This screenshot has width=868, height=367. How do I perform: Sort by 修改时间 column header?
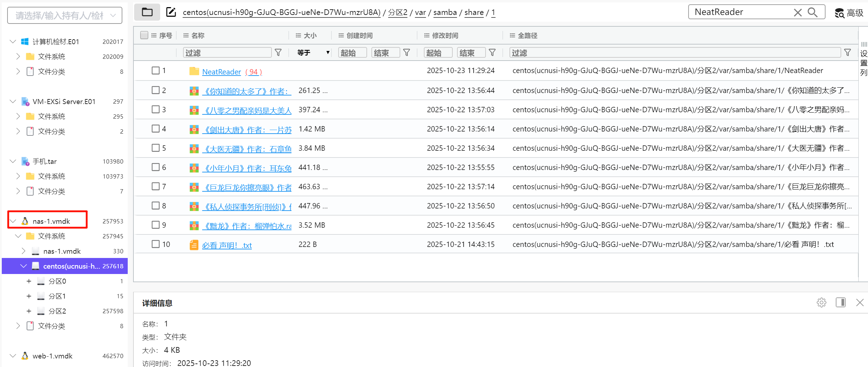[445, 36]
